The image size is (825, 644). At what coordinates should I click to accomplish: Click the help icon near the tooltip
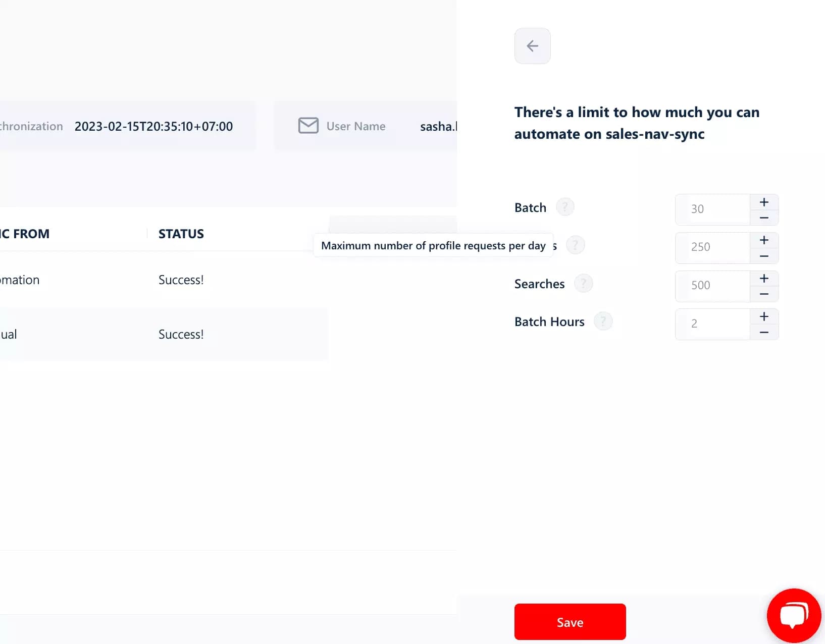pos(576,245)
